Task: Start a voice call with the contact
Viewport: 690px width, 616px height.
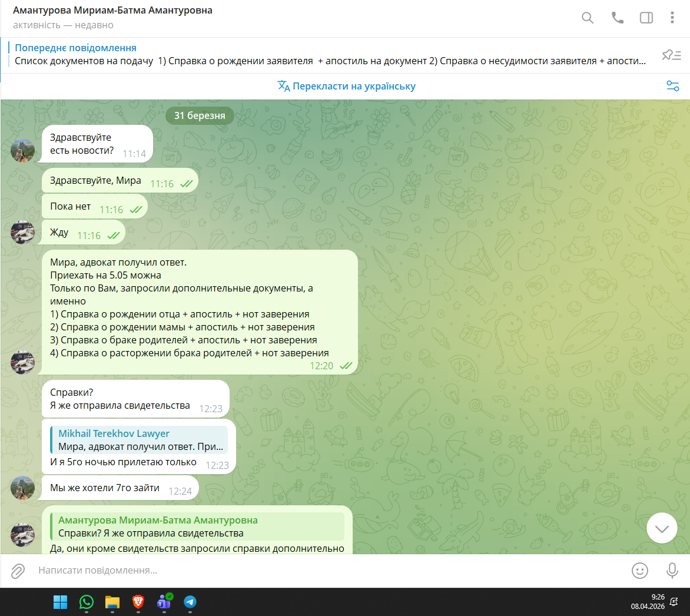Action: (618, 18)
